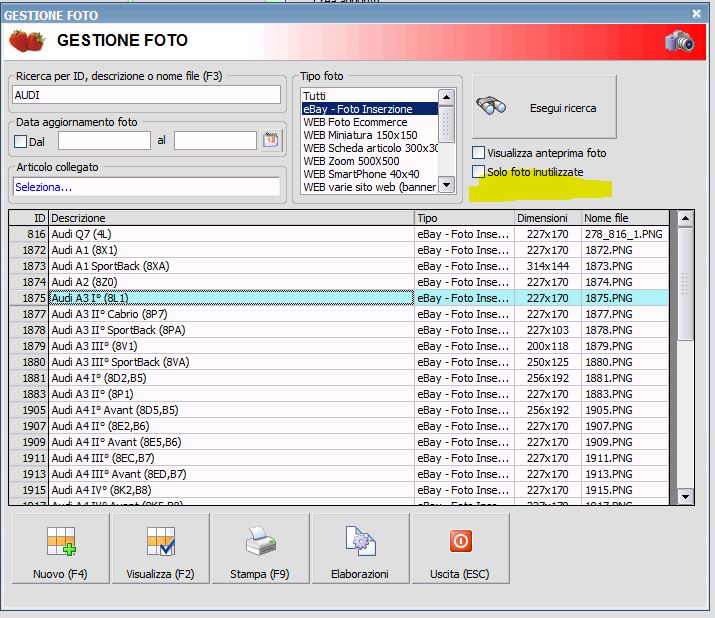Click the Nuovo (F4) button
This screenshot has height=618, width=715.
[x=61, y=548]
